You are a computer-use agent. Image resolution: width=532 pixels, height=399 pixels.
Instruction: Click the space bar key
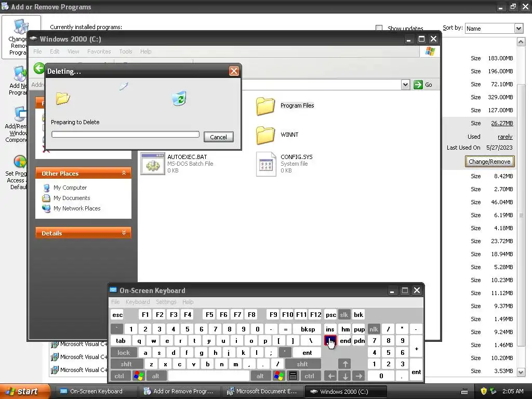coord(209,376)
